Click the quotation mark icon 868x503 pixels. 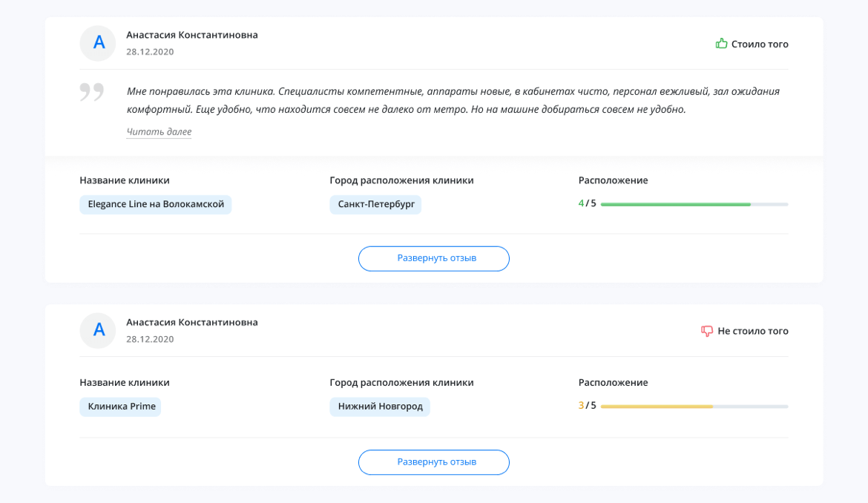[92, 93]
